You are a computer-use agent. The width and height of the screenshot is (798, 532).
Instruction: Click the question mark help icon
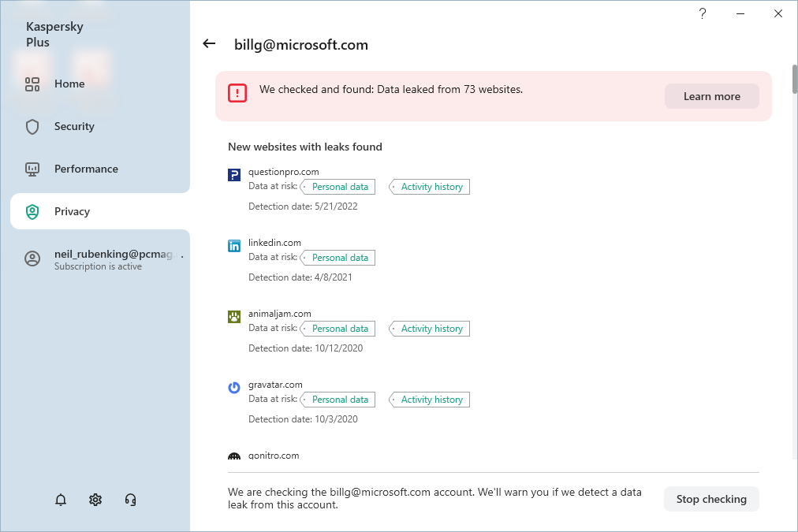(702, 13)
